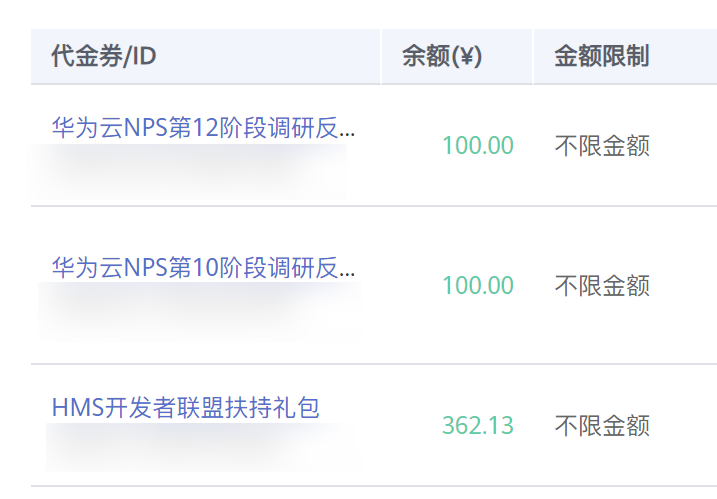The image size is (717, 499).
Task: Click the divider between 余额 and 金额限制 headers
Action: click(x=533, y=56)
